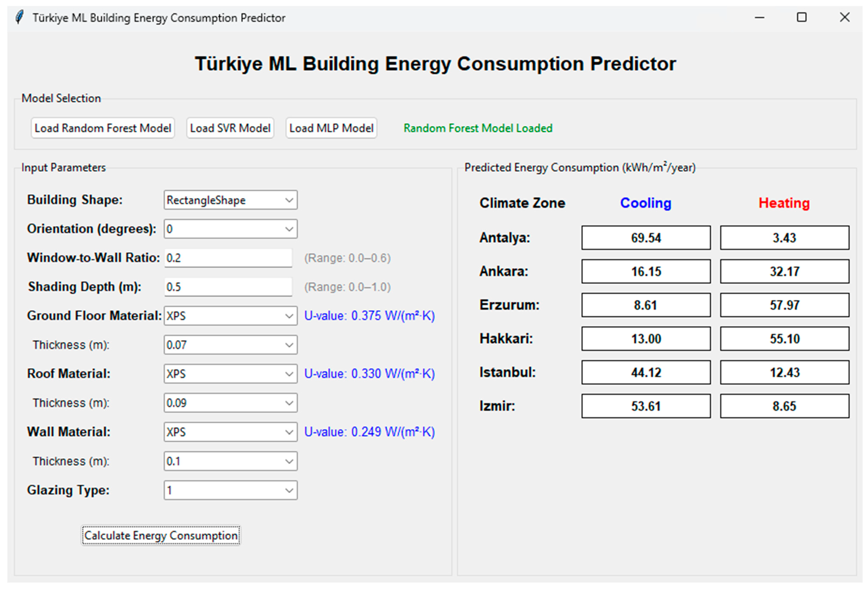Expand ground floor thickness 0.07 dropdown

click(289, 345)
